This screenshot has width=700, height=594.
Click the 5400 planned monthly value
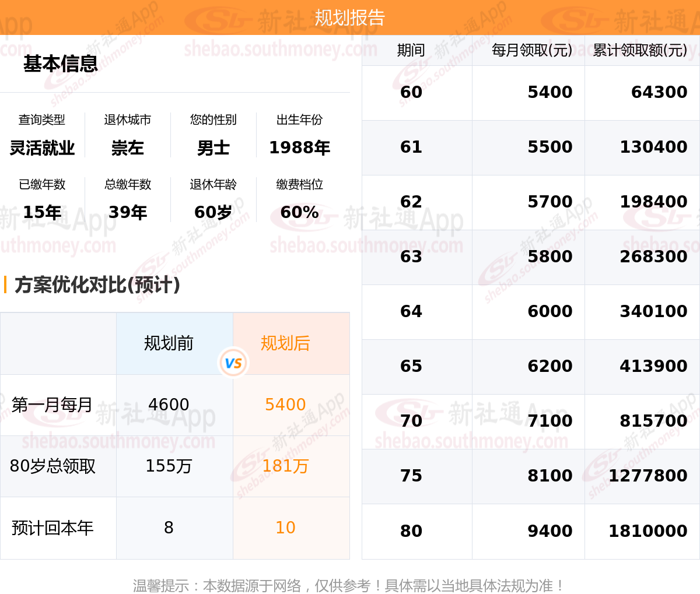(285, 405)
